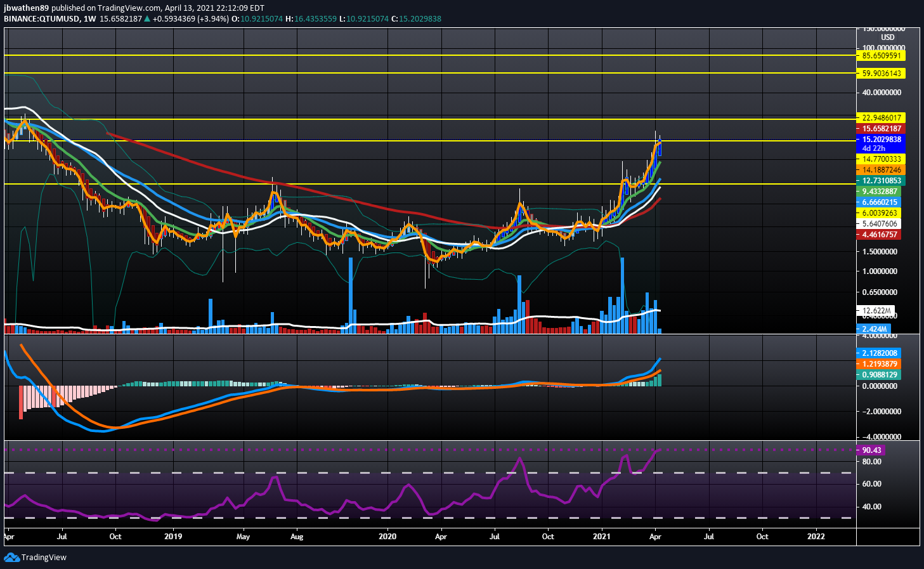924x569 pixels.
Task: Click the 12.622M volume average tag
Action: click(x=876, y=311)
